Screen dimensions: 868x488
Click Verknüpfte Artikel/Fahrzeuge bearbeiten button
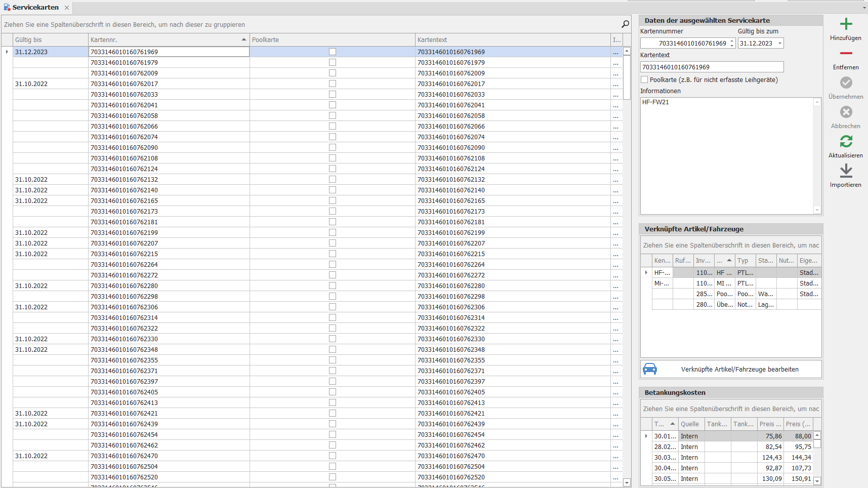pos(739,370)
